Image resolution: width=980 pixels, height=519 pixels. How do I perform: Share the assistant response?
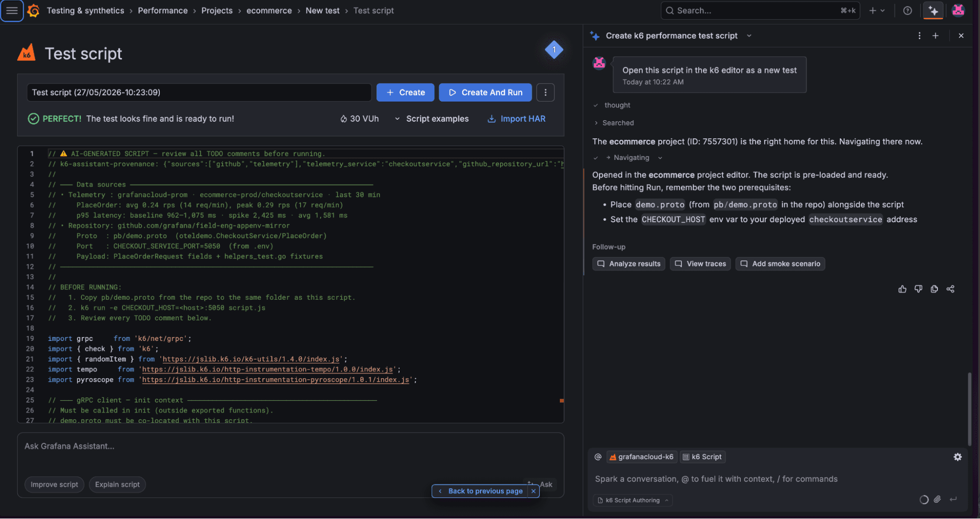point(951,289)
